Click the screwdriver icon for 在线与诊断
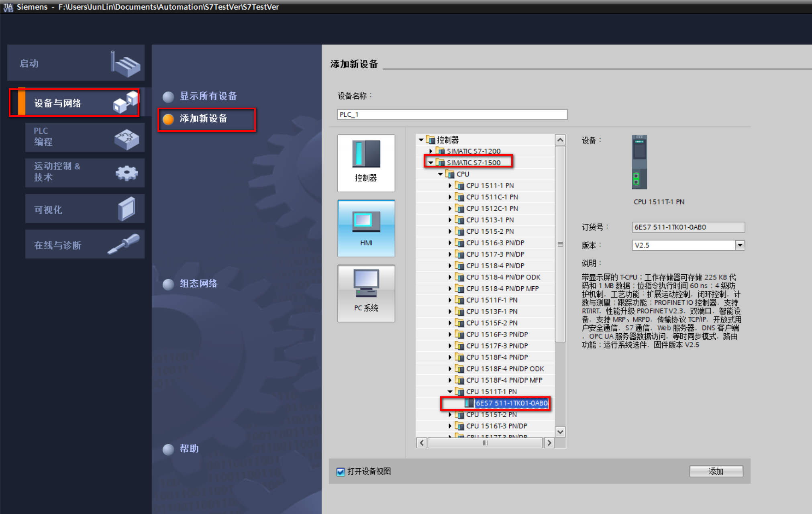 coord(124,244)
